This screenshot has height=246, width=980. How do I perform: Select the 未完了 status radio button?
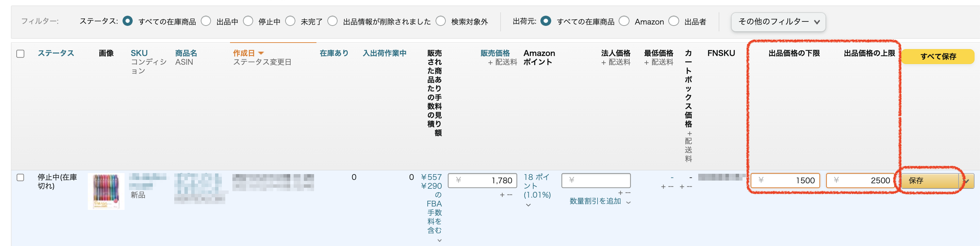[x=290, y=21]
